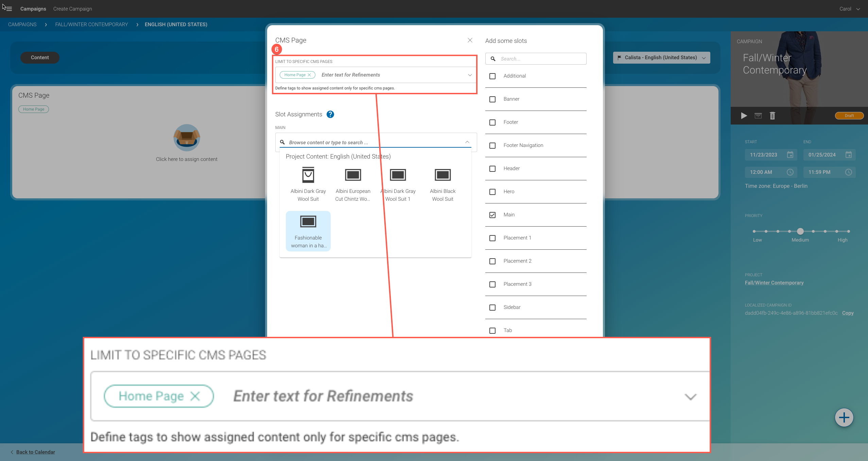Click the trash icon to delete the campaign

pyautogui.click(x=772, y=116)
